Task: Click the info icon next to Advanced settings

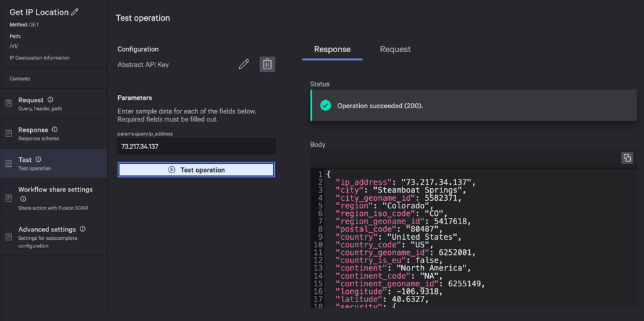Action: [x=82, y=230]
